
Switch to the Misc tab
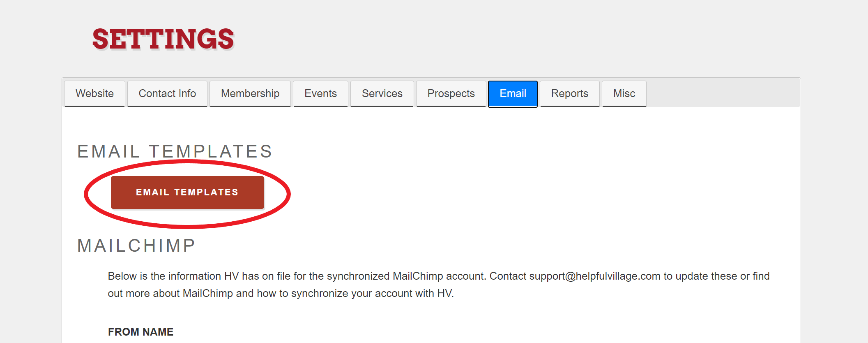(624, 94)
